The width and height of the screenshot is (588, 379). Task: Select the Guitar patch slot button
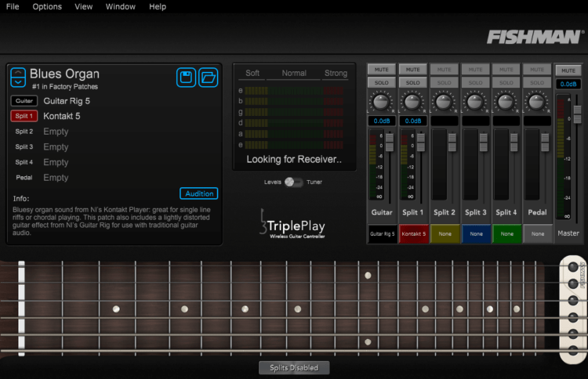pyautogui.click(x=24, y=101)
